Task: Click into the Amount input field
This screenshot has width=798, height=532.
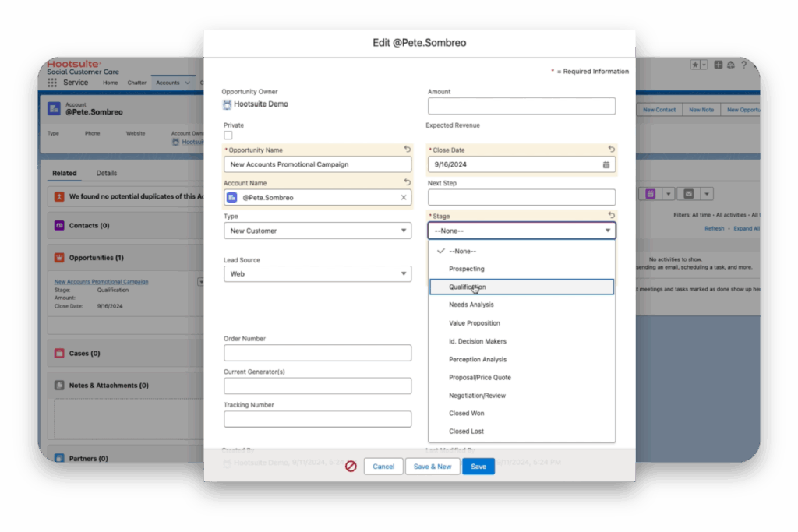Action: pos(521,106)
